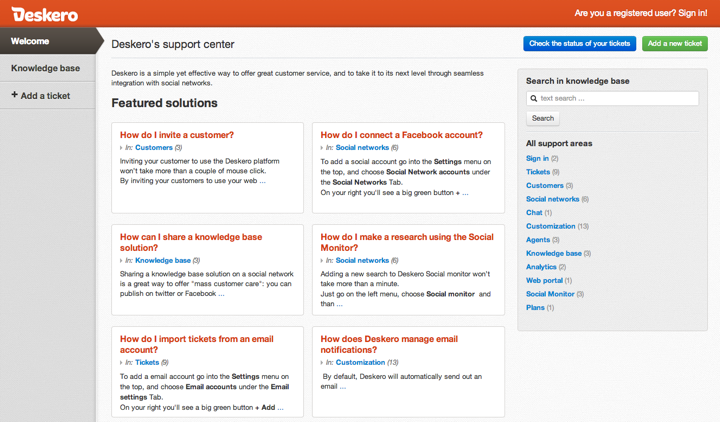
Task: Select Add a ticket in sidebar
Action: click(x=48, y=96)
